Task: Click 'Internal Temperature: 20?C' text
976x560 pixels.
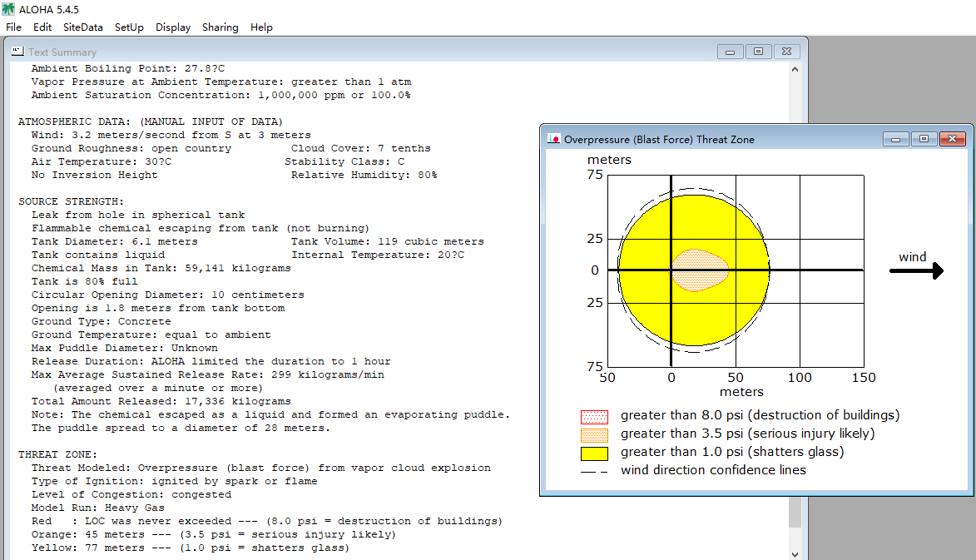Action: [377, 255]
